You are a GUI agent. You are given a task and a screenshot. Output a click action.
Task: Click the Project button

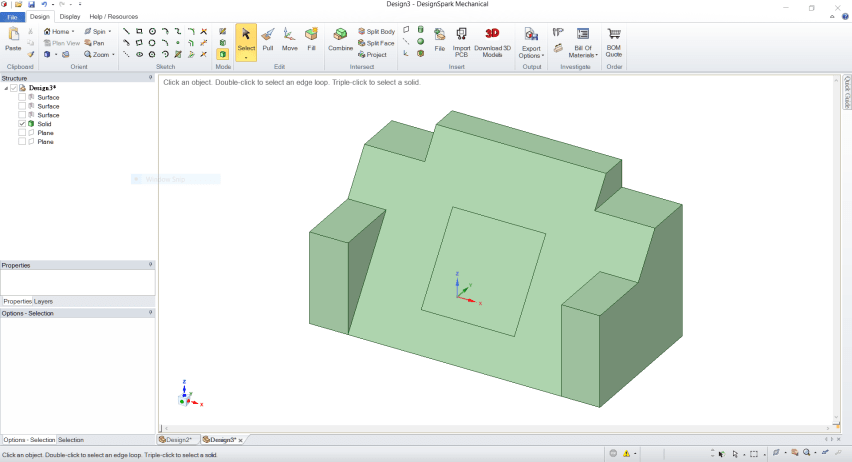pyautogui.click(x=372, y=54)
